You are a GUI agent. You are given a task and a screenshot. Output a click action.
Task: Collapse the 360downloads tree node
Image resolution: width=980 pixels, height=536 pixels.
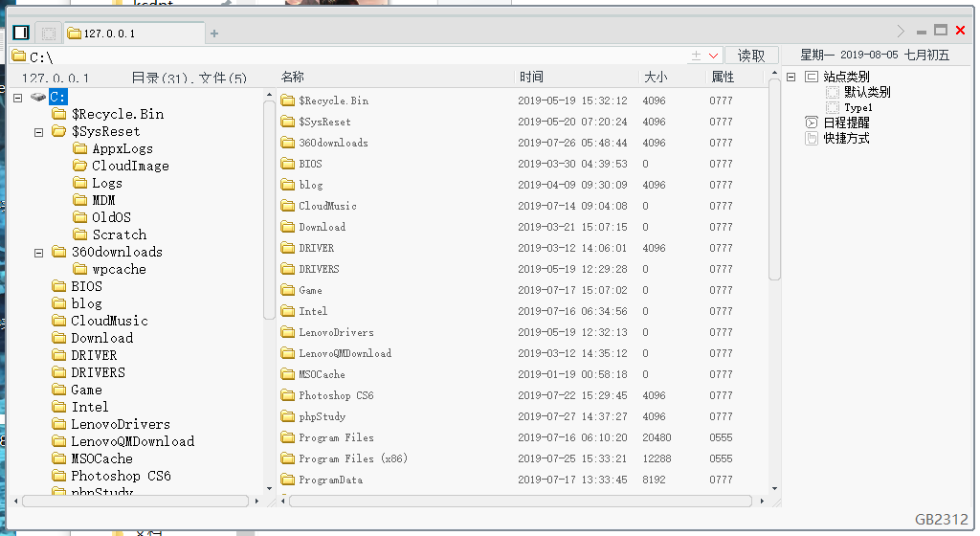pos(38,253)
